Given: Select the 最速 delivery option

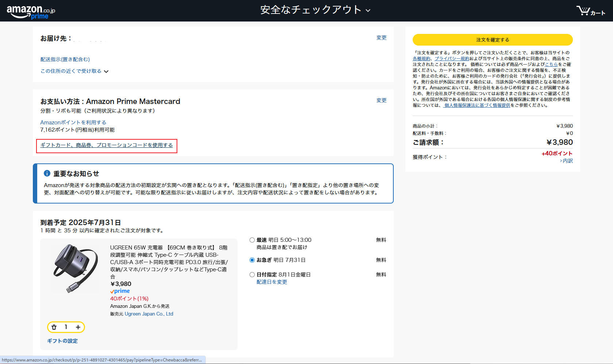Looking at the screenshot, I should coord(252,240).
